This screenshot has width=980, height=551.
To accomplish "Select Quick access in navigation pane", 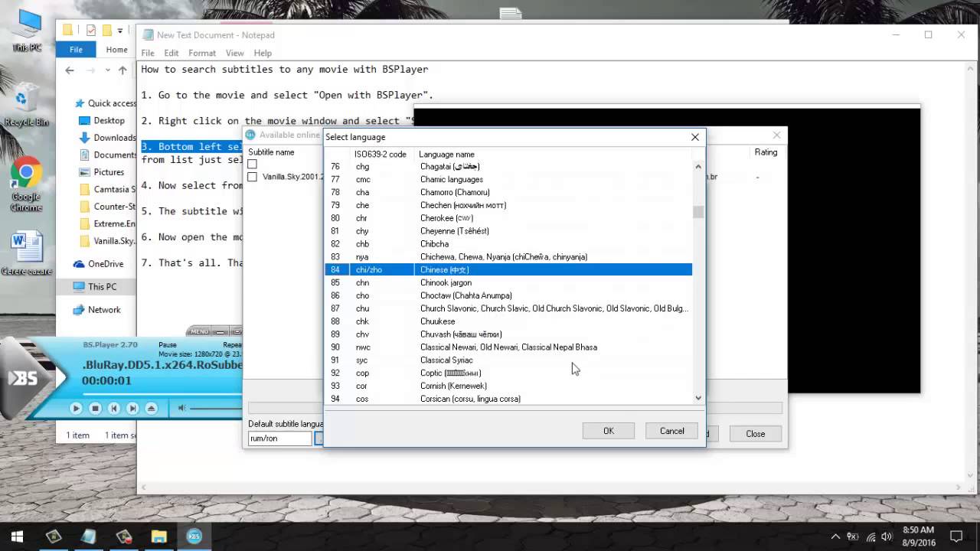I will (x=106, y=103).
